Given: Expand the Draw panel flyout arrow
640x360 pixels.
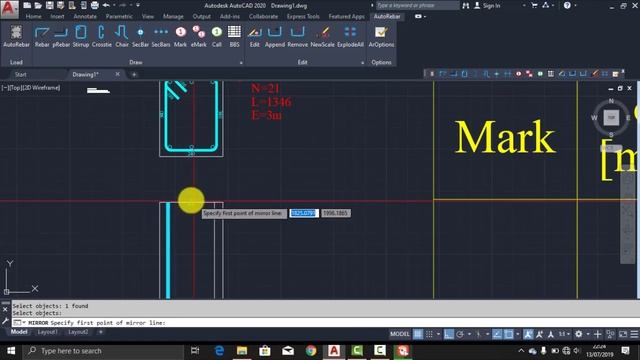Looking at the screenshot, I should pyautogui.click(x=241, y=63).
